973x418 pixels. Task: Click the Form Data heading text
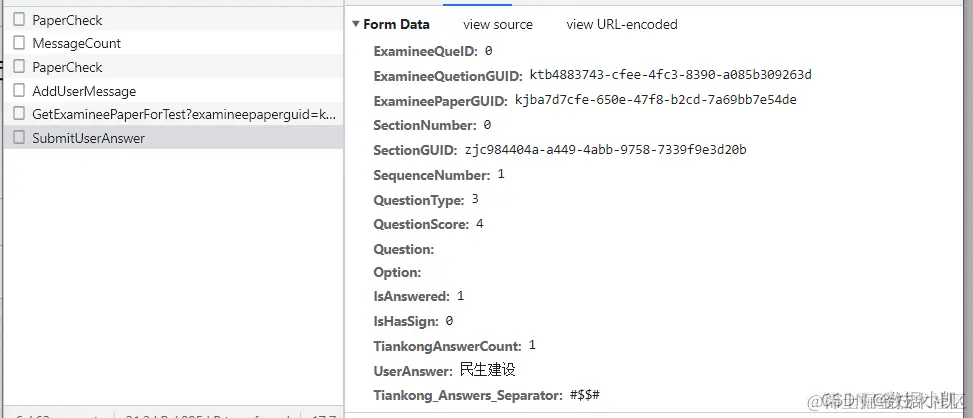click(396, 24)
